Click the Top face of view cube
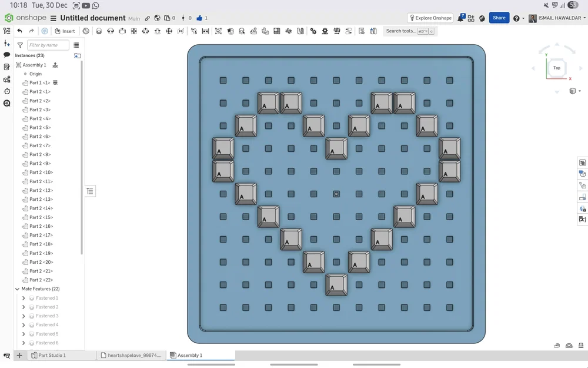 (557, 68)
